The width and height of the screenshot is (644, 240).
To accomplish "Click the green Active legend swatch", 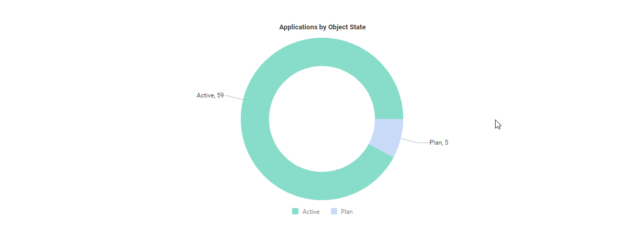I will [x=295, y=212].
